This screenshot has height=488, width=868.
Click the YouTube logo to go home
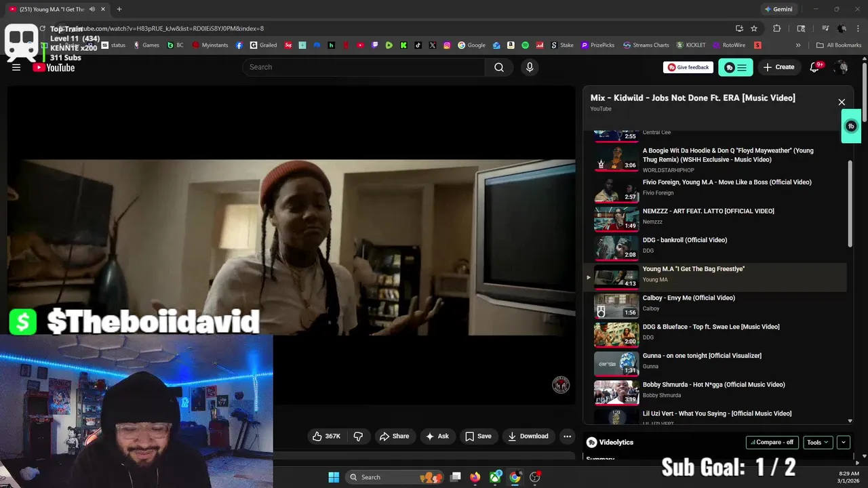click(54, 67)
